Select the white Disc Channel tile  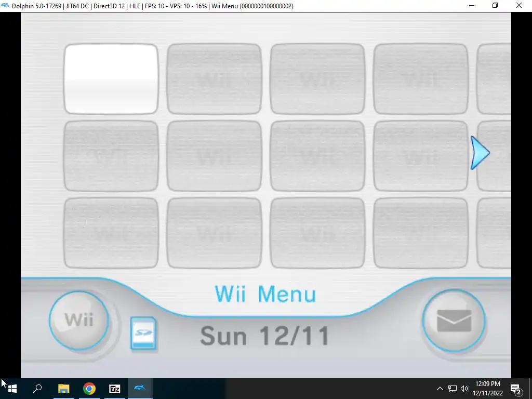(111, 79)
